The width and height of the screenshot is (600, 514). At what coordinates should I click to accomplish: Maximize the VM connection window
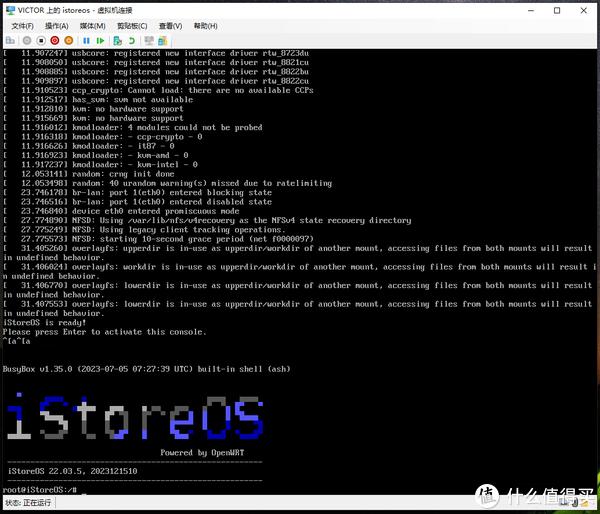coord(557,11)
